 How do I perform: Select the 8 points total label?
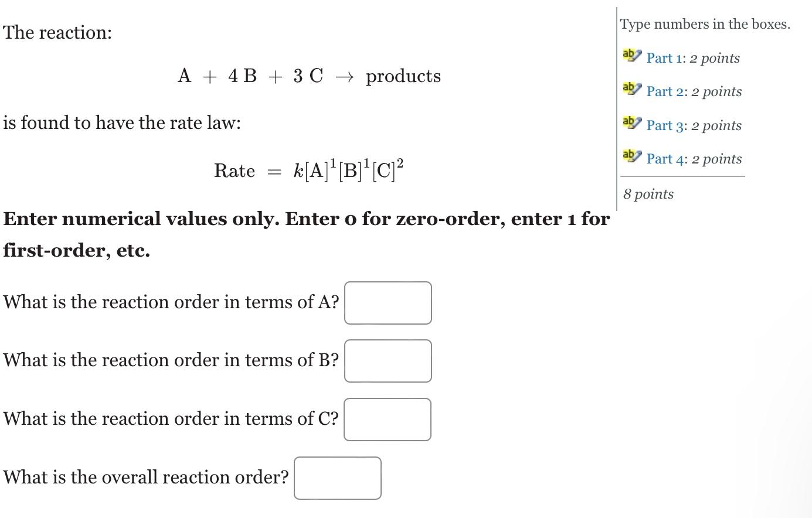tap(648, 194)
